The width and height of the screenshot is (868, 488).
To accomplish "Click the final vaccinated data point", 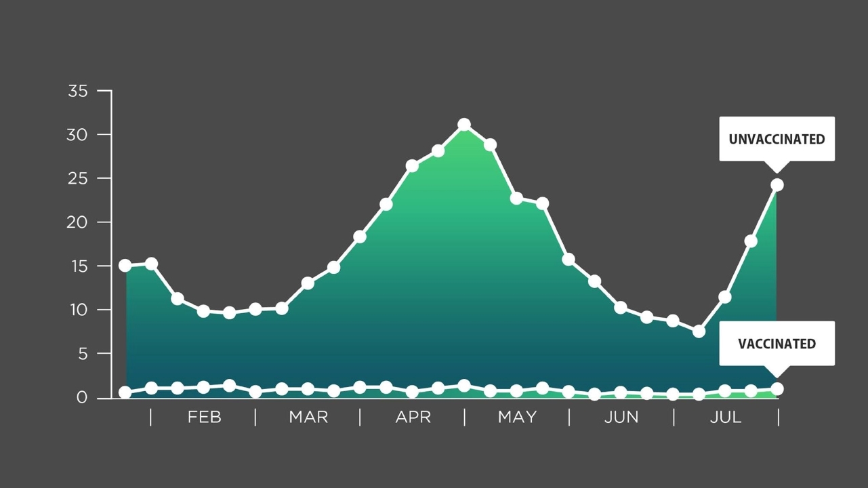I will 777,389.
